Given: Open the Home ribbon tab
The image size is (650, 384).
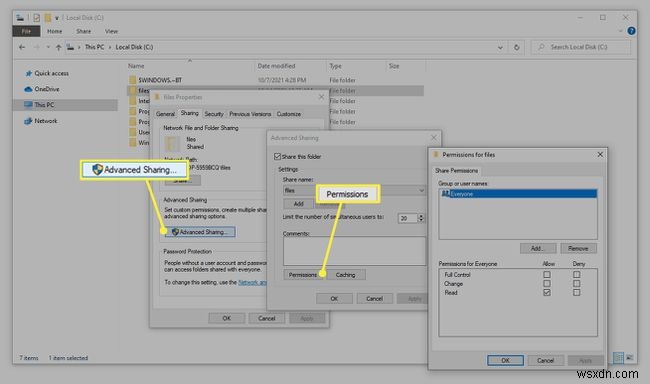Looking at the screenshot, I should pyautogui.click(x=54, y=32).
